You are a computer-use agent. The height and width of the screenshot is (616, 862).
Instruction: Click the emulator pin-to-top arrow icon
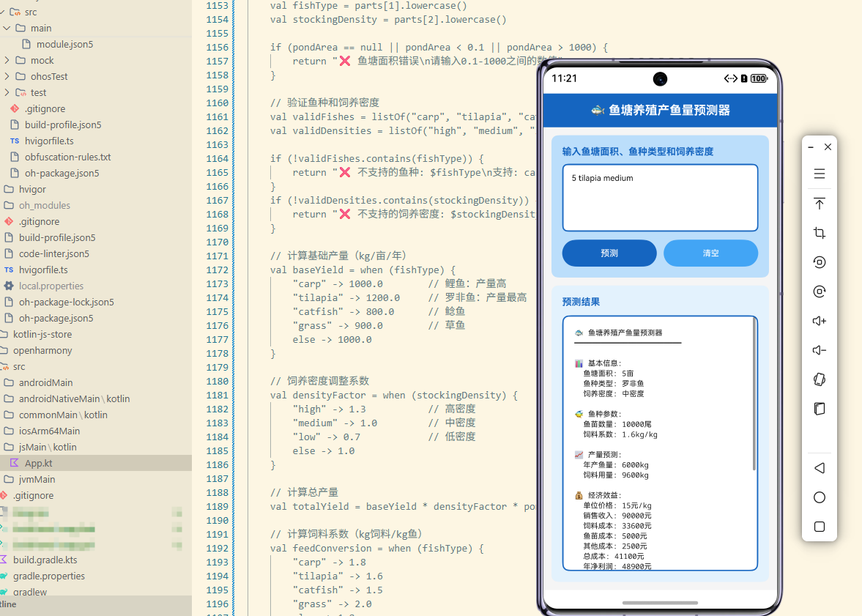[819, 204]
